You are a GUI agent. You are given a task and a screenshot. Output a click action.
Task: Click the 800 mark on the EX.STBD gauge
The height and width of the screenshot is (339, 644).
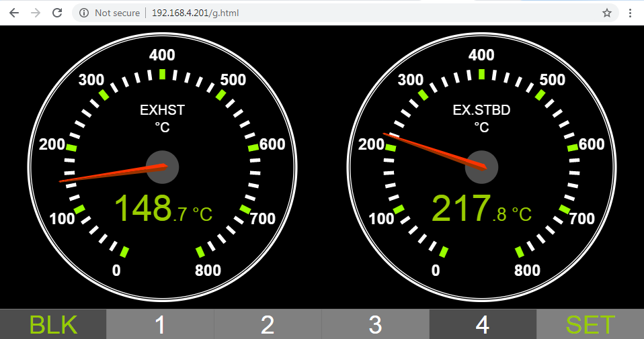click(x=527, y=270)
